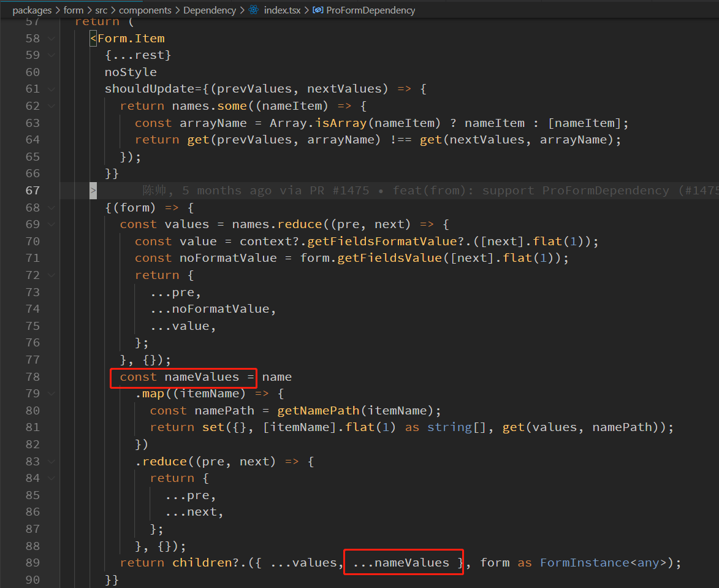
Task: Click the React icon beside index.tsx breadcrumb
Action: pos(253,10)
